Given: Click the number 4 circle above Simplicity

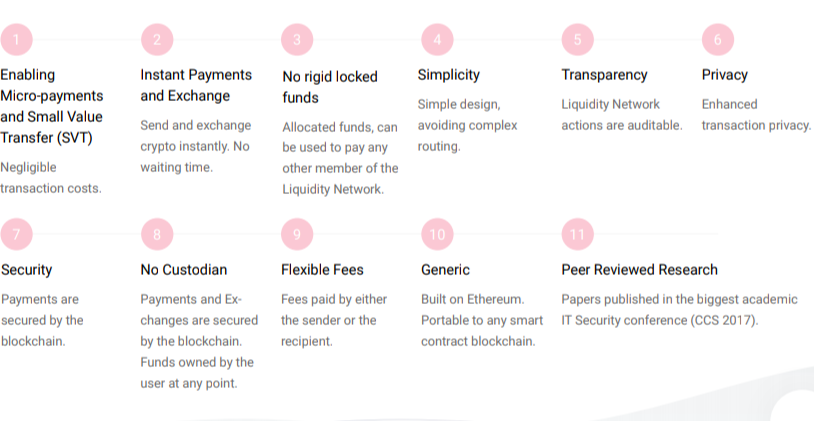Looking at the screenshot, I should tap(437, 40).
